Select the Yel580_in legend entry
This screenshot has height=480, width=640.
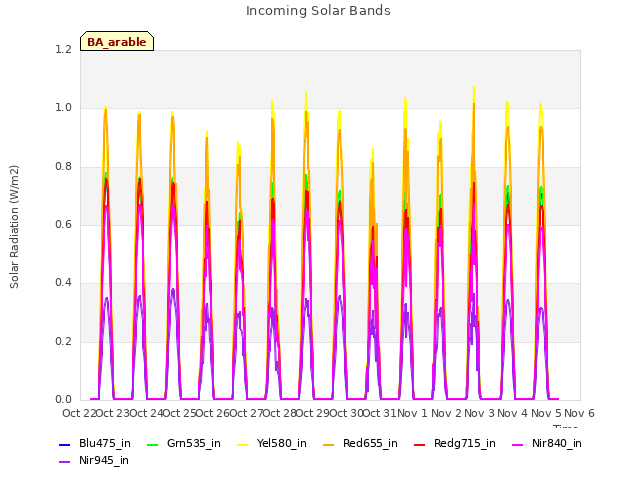point(272,443)
